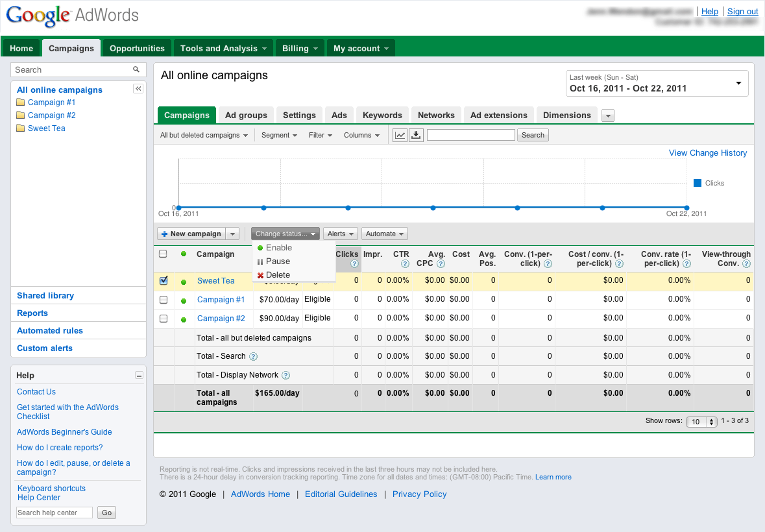The width and height of the screenshot is (765, 532).
Task: Click the Oct 22 data point on chart
Action: [686, 208]
